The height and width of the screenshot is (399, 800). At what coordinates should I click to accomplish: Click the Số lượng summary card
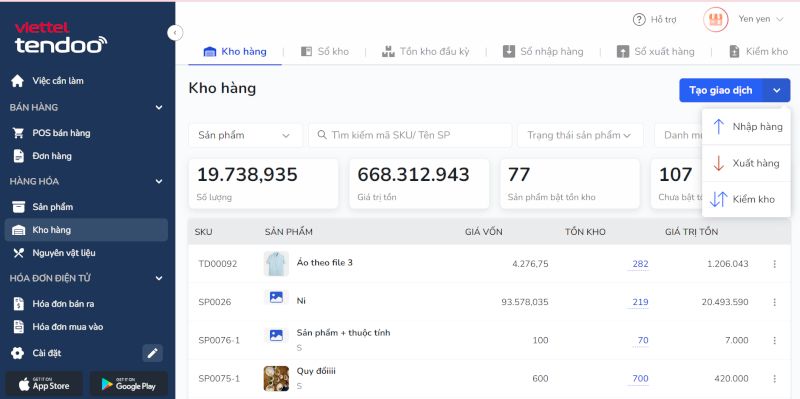pos(263,184)
